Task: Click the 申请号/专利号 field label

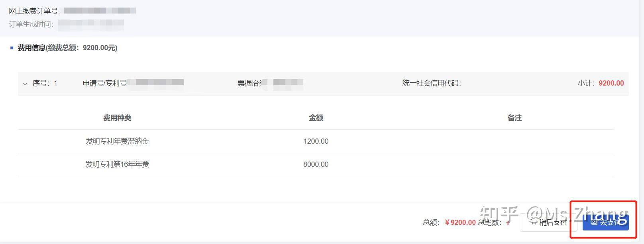Action: 104,83
